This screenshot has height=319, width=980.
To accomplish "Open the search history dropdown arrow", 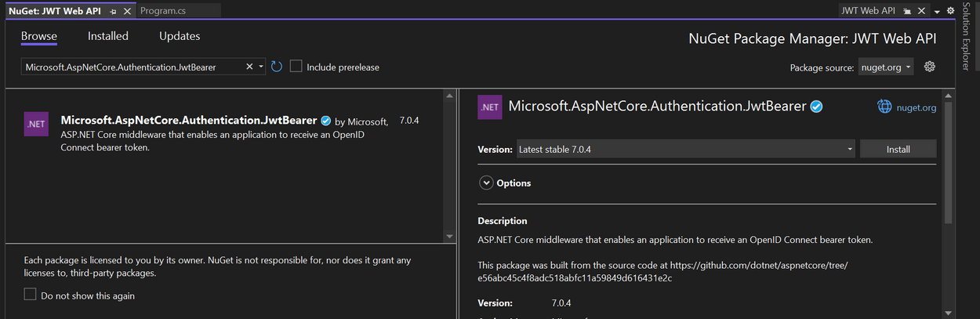I will click(x=261, y=67).
